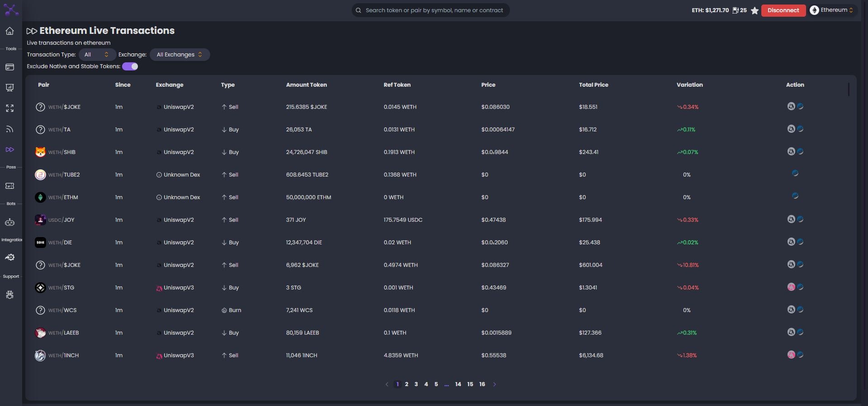Click the Etherscan icon in the WETH/DIE row
The image size is (868, 406).
point(800,242)
